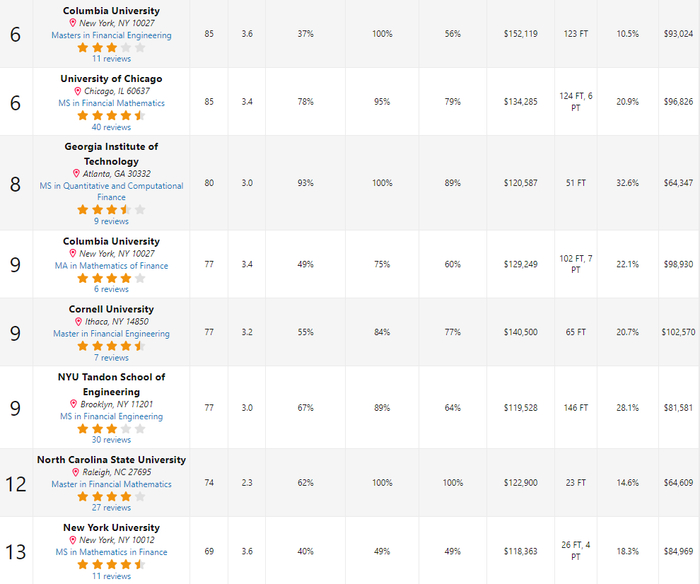Open the MS in Financial Mathematics link
Image resolution: width=700 pixels, height=584 pixels.
point(111,103)
